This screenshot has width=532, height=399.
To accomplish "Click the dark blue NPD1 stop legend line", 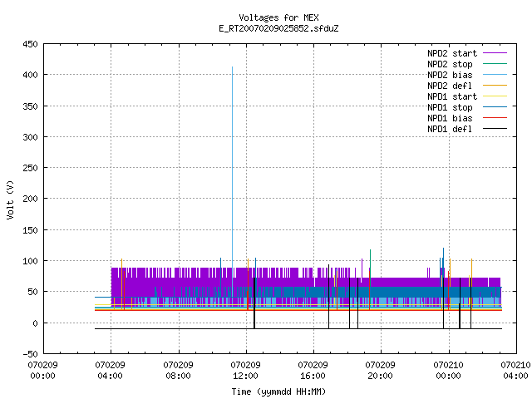I will pyautogui.click(x=495, y=107).
